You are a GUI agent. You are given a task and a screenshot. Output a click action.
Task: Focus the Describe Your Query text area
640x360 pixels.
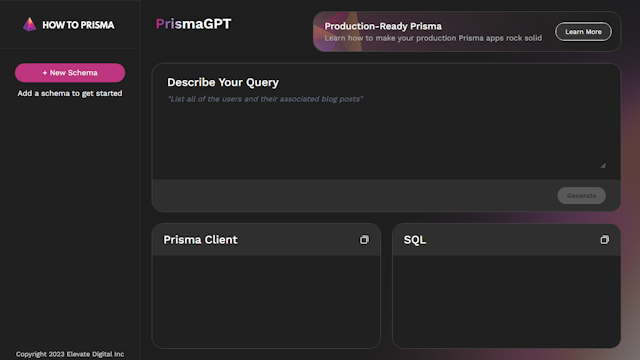[x=386, y=131]
